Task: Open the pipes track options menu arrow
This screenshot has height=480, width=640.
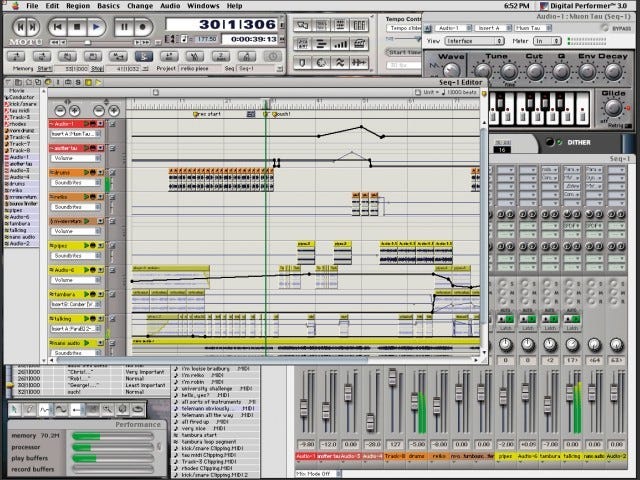Action: (x=100, y=246)
